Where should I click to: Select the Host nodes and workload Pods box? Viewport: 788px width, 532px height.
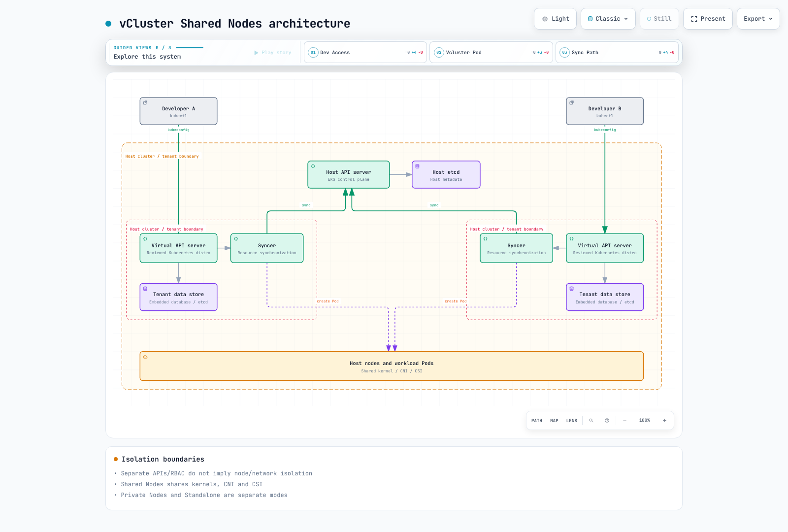point(392,366)
